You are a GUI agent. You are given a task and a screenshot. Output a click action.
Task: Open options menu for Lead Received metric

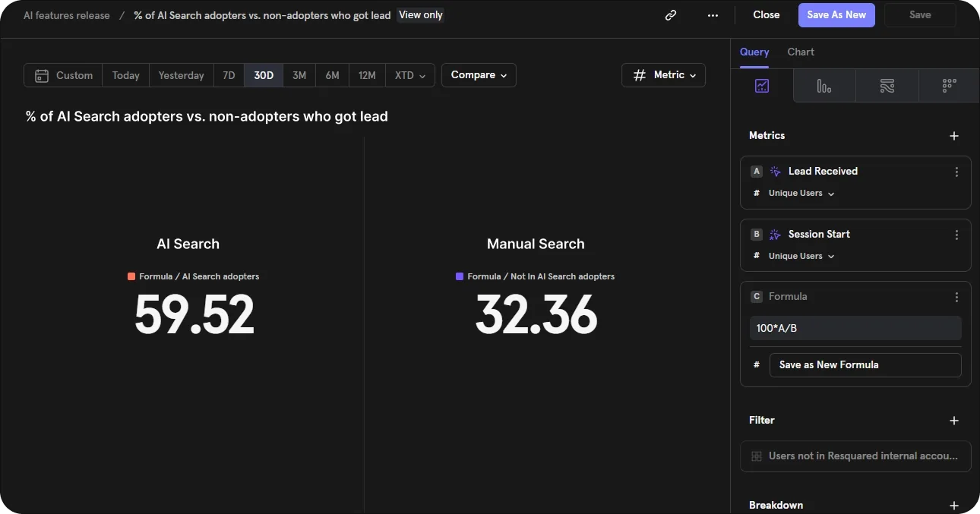coord(956,172)
